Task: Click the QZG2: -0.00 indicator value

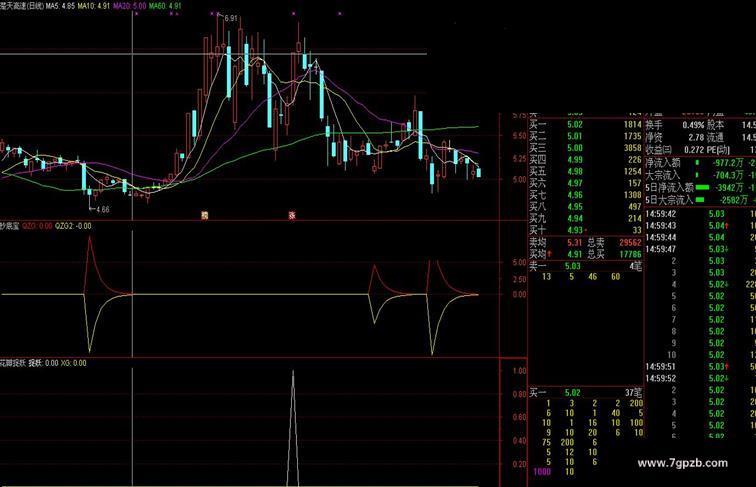Action: point(73,226)
